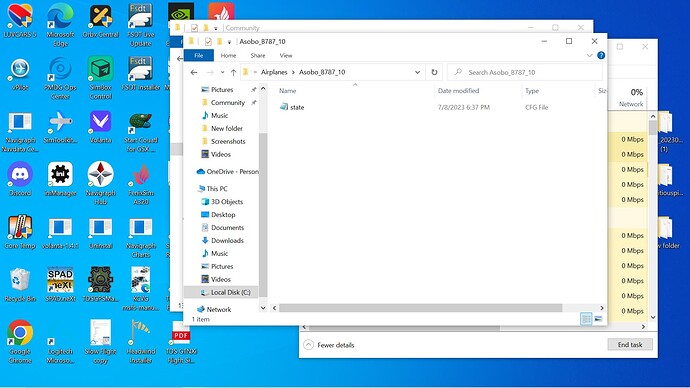Image resolution: width=690 pixels, height=388 pixels.
Task: Click Airplanes in the address breadcrumb
Action: click(274, 72)
